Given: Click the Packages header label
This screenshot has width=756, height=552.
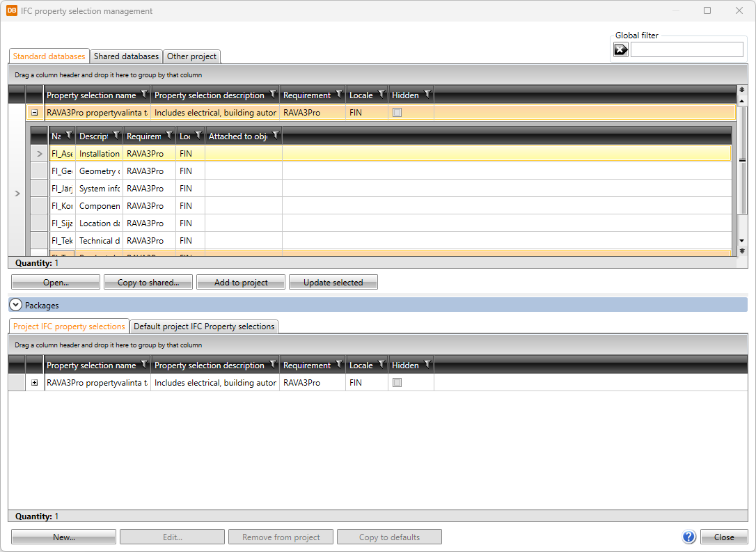Looking at the screenshot, I should pos(42,305).
